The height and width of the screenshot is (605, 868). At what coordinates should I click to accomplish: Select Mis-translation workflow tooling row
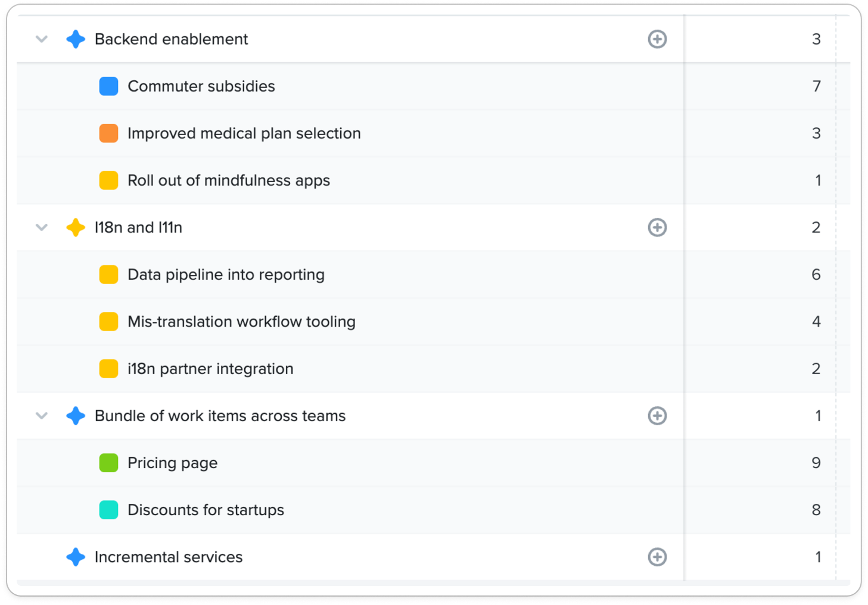[433, 322]
